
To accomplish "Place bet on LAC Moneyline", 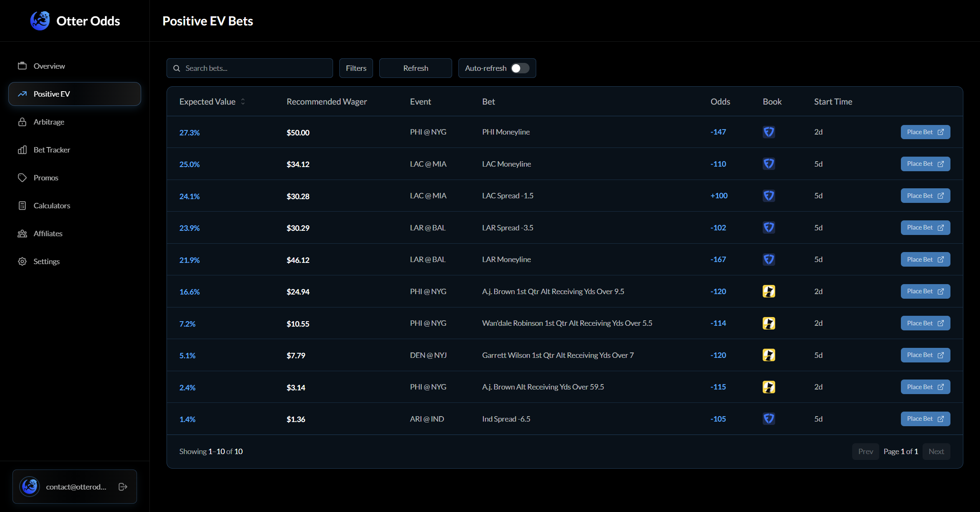I will 925,164.
